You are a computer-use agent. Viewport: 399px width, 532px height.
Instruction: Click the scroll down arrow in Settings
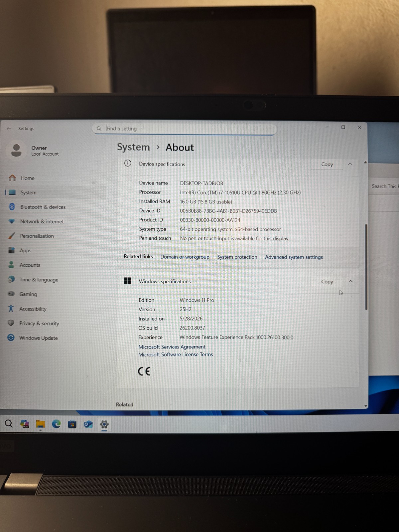pos(366,406)
